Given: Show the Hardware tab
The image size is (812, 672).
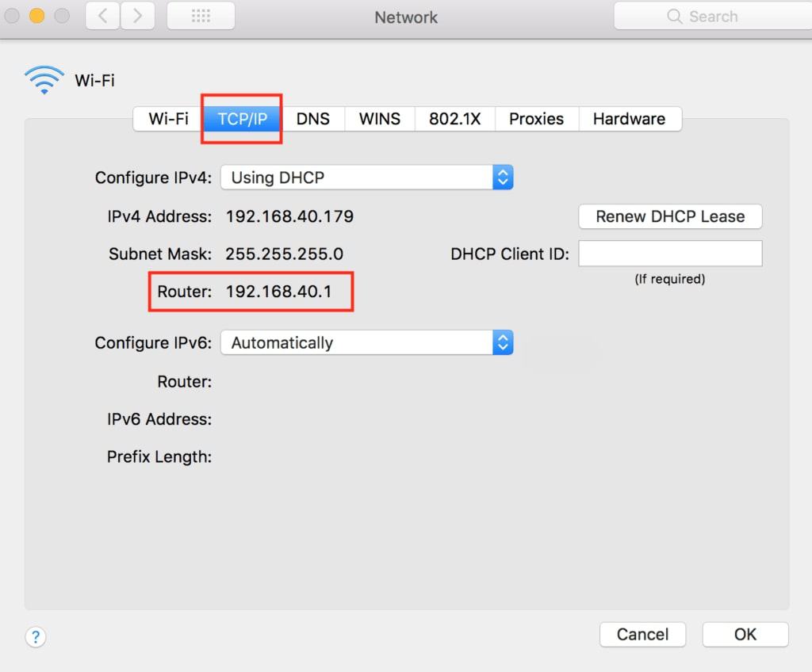Looking at the screenshot, I should pyautogui.click(x=629, y=119).
